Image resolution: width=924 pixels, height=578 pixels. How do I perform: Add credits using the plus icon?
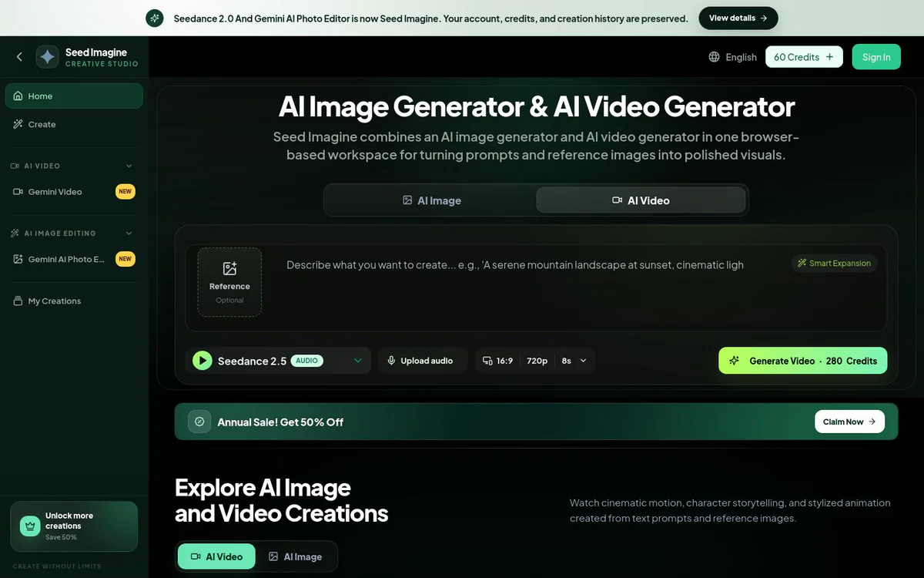coord(829,57)
